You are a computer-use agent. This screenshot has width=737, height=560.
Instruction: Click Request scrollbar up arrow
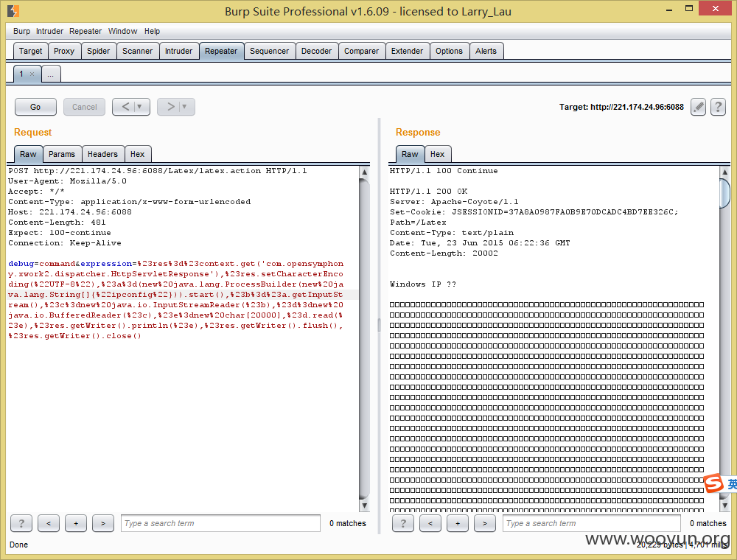pos(364,172)
